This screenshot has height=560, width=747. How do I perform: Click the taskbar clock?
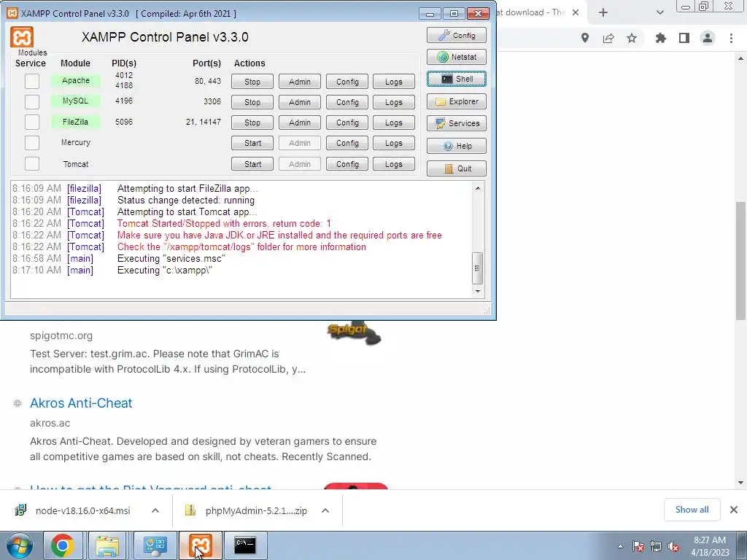point(710,546)
